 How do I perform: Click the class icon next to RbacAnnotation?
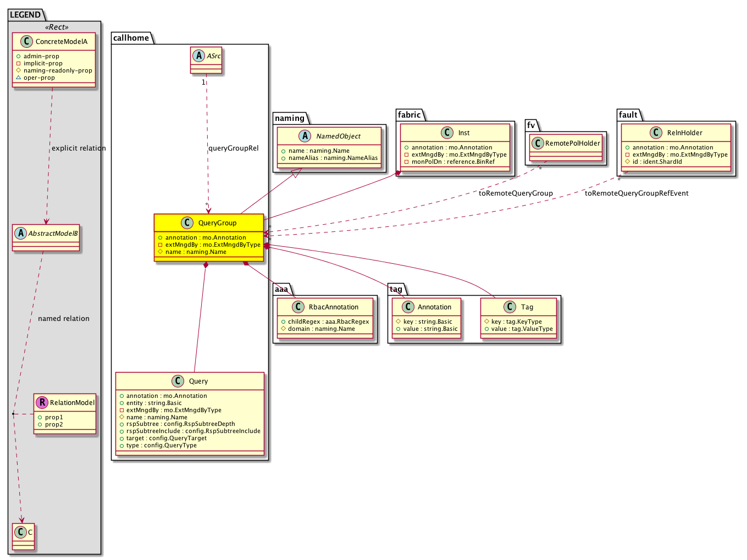[x=298, y=307]
